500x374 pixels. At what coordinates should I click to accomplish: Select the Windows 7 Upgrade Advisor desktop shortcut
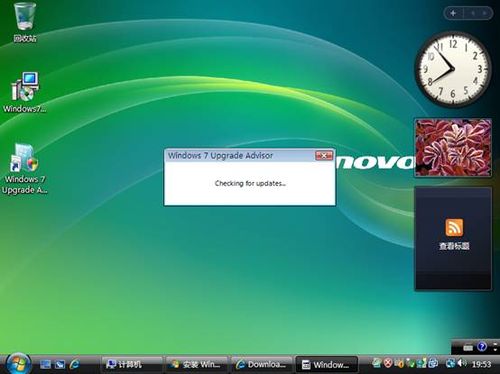click(25, 169)
